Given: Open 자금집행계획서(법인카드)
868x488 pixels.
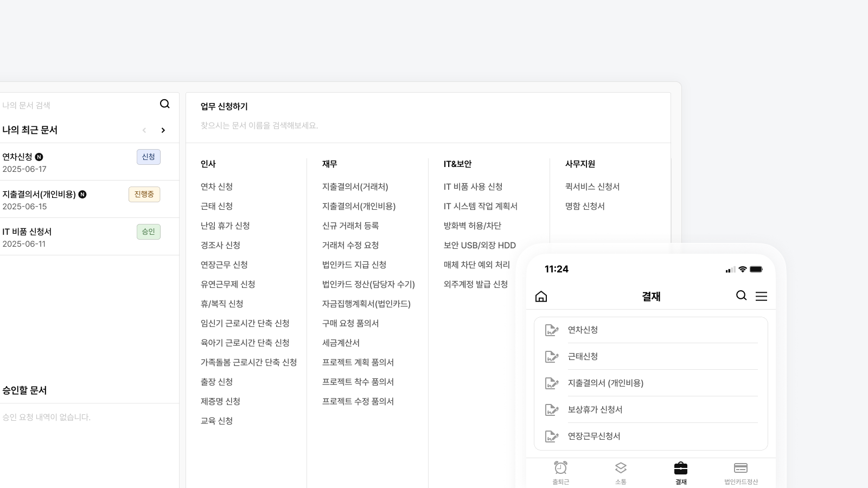Looking at the screenshot, I should [x=366, y=304].
